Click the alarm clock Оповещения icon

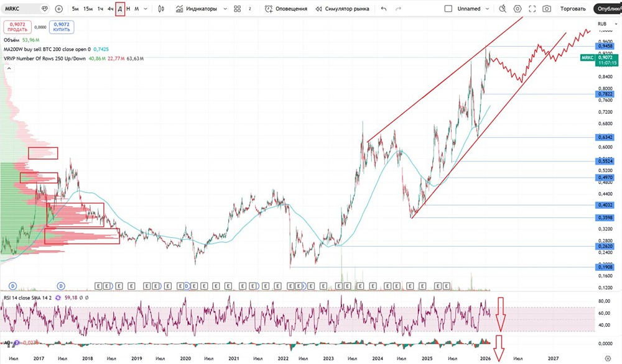(269, 9)
